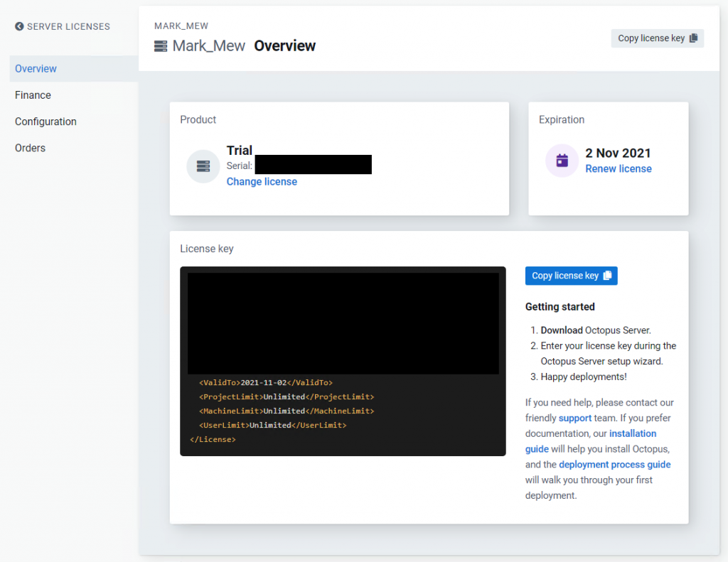This screenshot has width=728, height=562.
Task: Click the ValidTo 2021-11-02 line in license key
Action: click(x=266, y=383)
